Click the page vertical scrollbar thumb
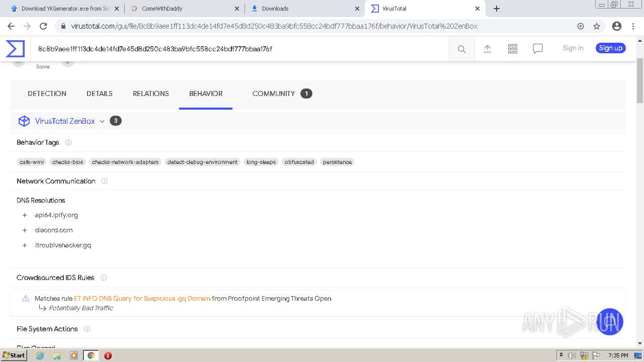644x362 pixels. click(x=639, y=79)
